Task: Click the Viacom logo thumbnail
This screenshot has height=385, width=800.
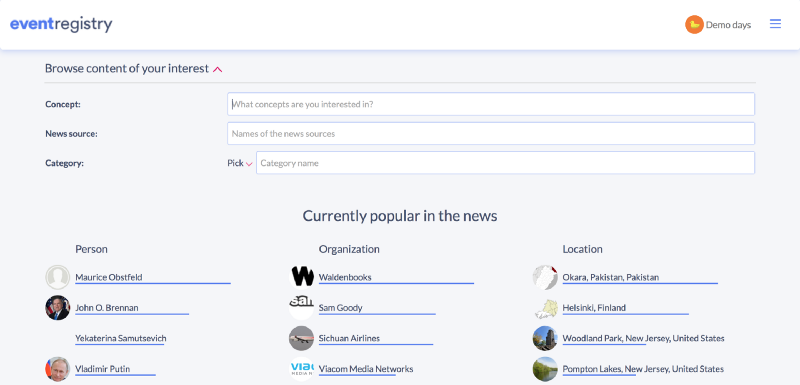Action: (x=302, y=369)
